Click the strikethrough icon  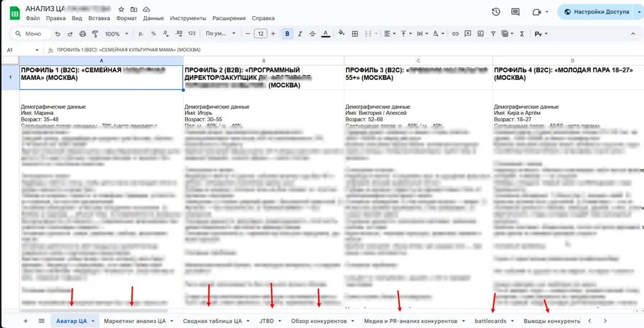[313, 34]
